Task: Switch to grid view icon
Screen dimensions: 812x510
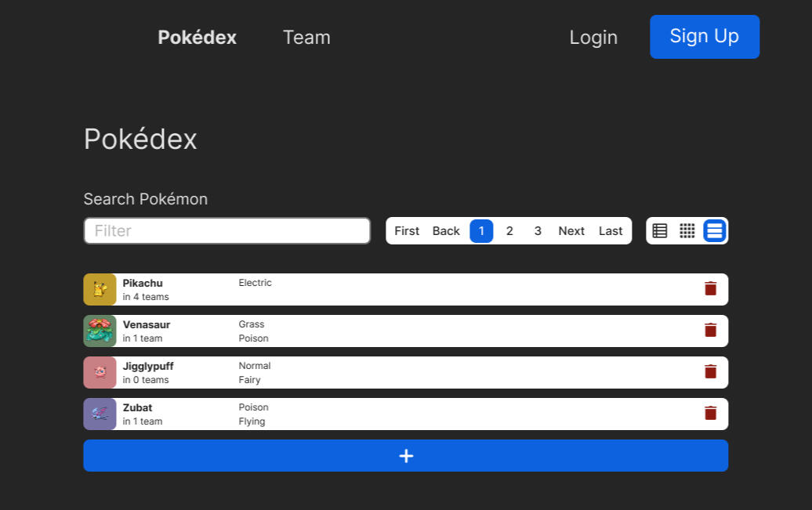Action: pyautogui.click(x=687, y=231)
